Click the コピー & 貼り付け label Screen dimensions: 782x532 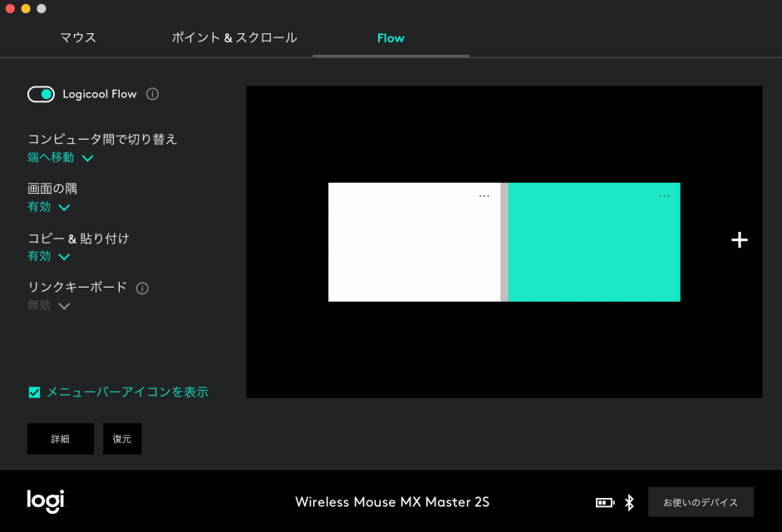(x=78, y=238)
